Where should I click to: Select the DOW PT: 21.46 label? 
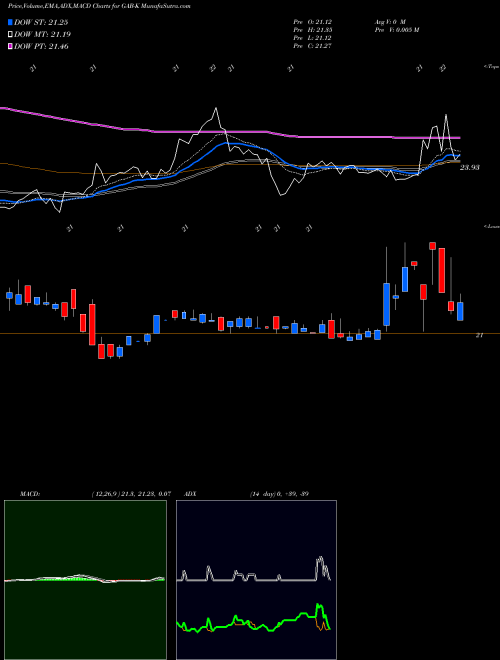pos(41,46)
